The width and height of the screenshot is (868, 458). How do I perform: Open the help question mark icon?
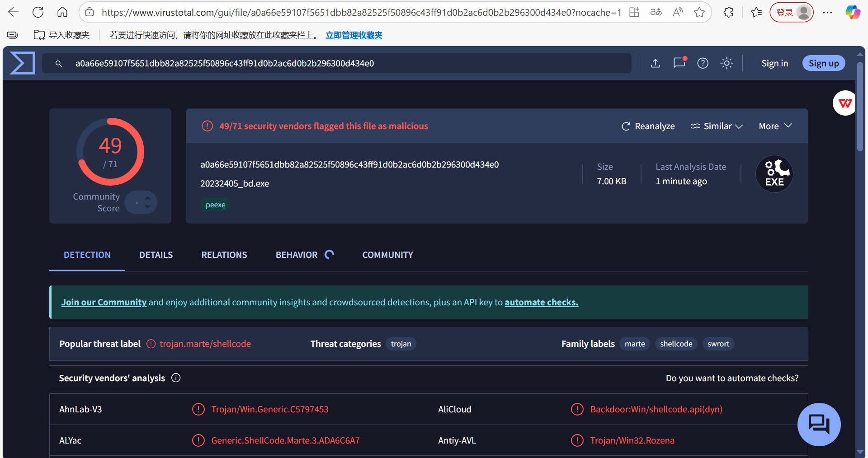pyautogui.click(x=703, y=63)
